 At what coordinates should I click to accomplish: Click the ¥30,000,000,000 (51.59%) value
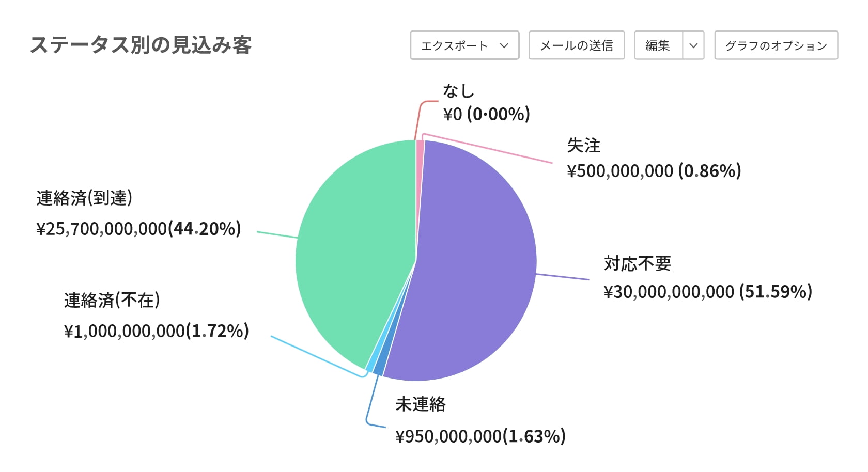708,292
